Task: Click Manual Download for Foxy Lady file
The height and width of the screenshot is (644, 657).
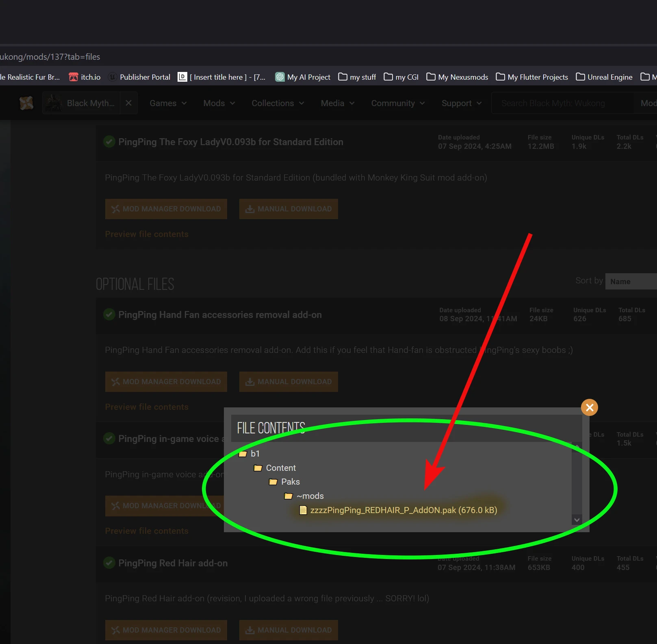Action: 288,209
